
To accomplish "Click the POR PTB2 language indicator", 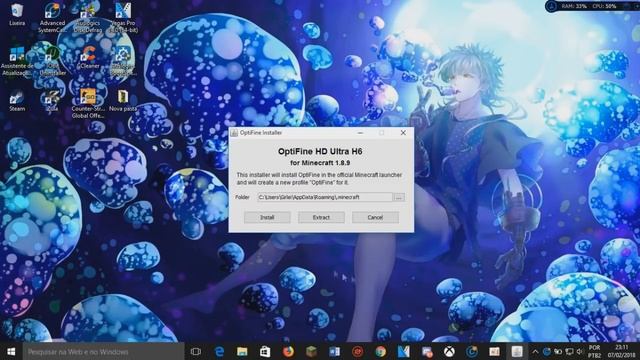I will point(594,351).
